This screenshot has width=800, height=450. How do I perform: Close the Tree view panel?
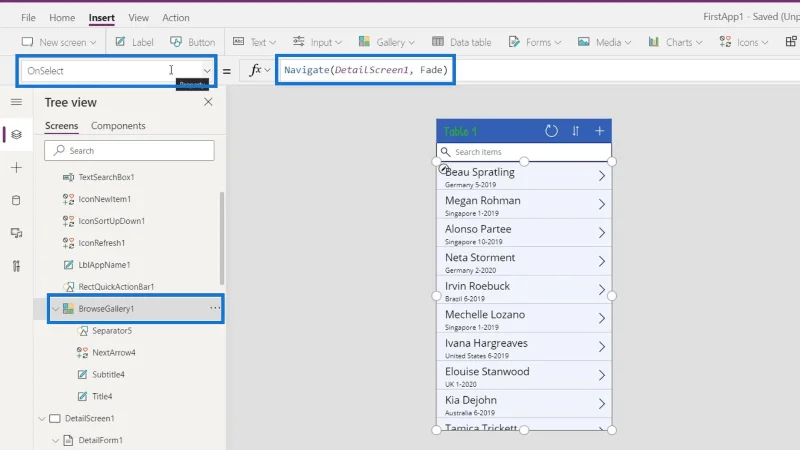pyautogui.click(x=208, y=102)
